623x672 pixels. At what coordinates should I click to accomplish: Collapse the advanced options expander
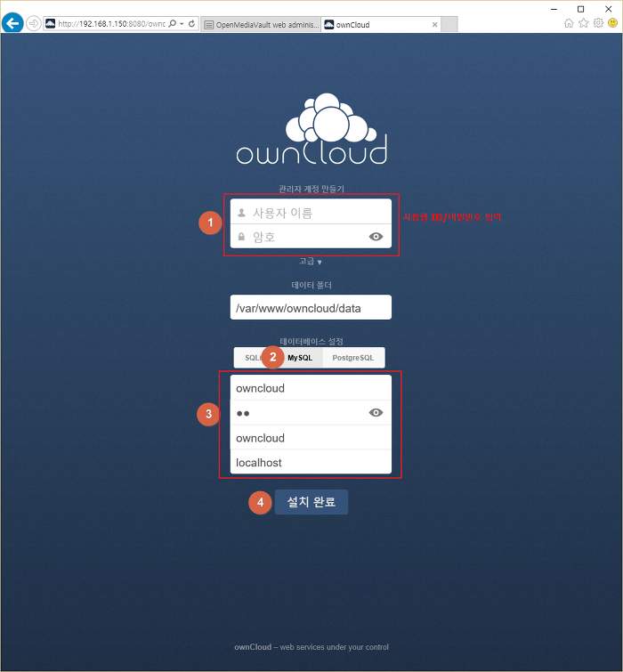pos(311,262)
